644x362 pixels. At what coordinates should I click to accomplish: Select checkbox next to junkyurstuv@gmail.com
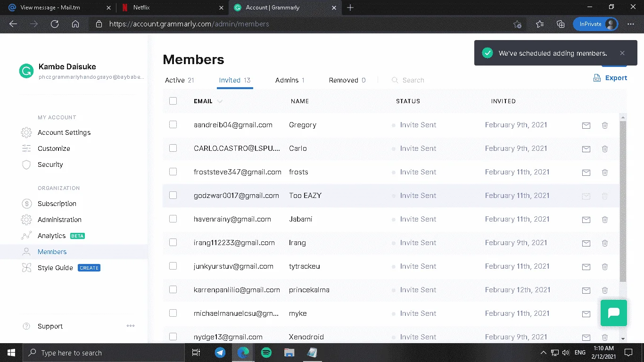click(x=173, y=266)
